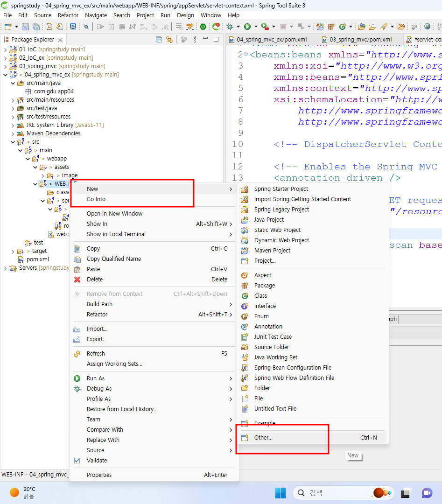Click Go Into in the context menu
442x504 pixels.
pos(154,199)
